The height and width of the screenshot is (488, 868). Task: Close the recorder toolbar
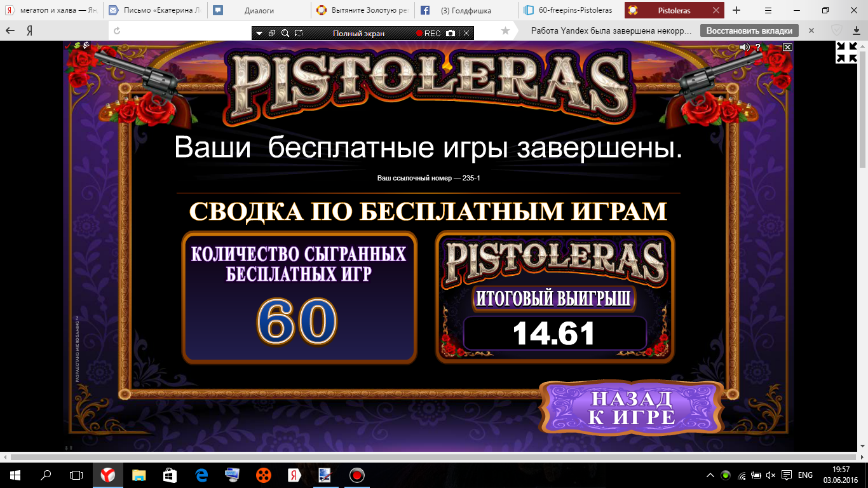point(466,33)
